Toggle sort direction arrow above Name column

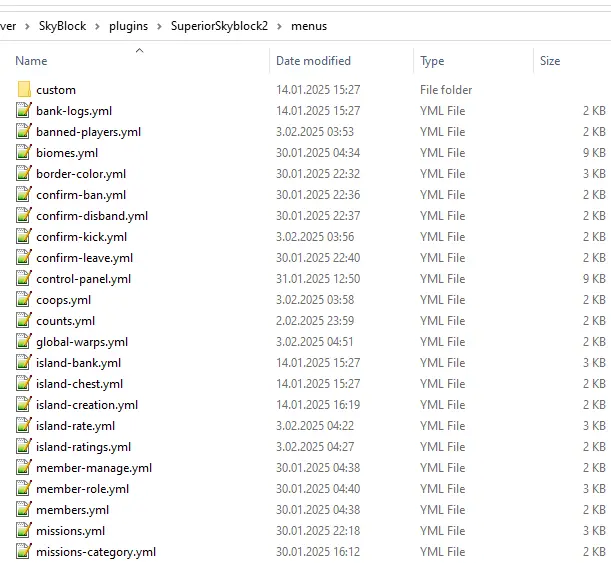[x=140, y=51]
